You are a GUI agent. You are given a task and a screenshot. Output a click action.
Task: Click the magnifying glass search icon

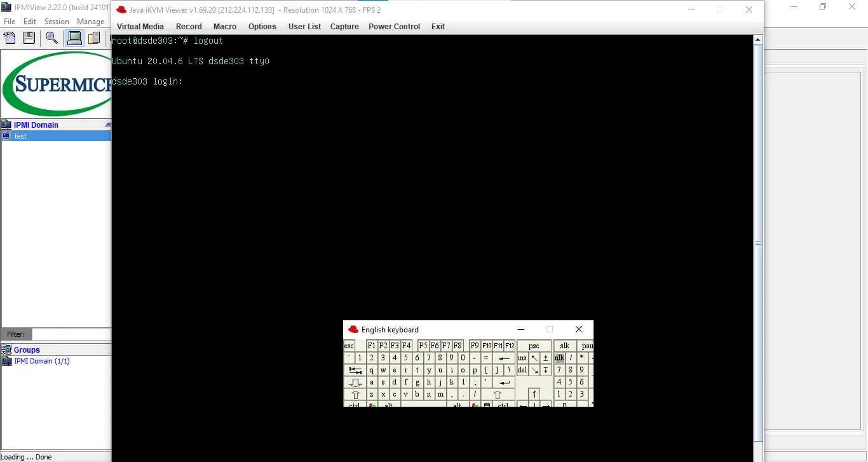[x=51, y=38]
